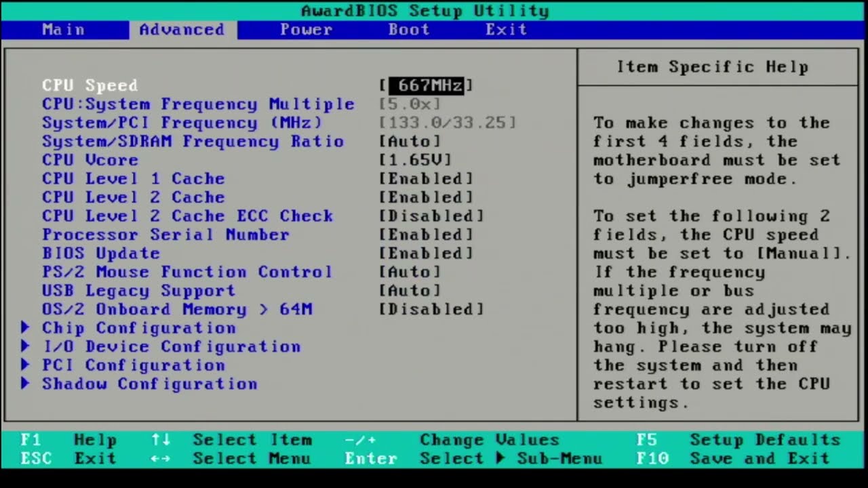The width and height of the screenshot is (868, 488).
Task: Click the AwardBIOS Setup Utility title
Action: [425, 11]
